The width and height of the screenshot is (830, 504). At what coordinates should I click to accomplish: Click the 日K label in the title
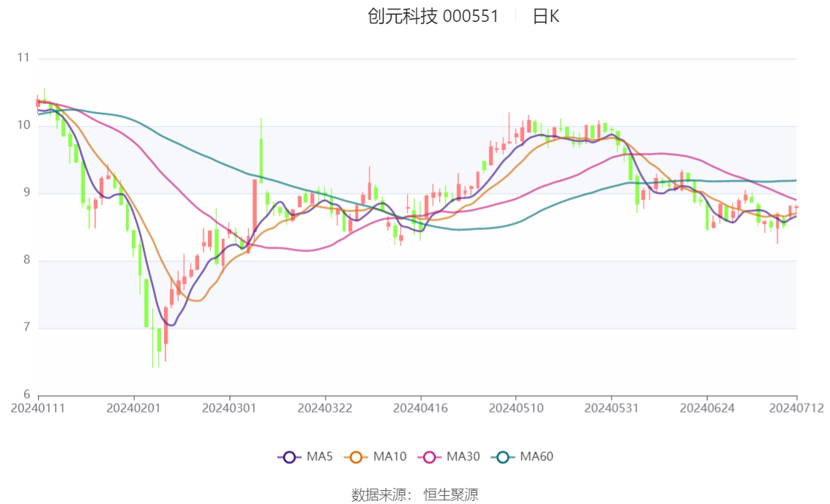point(546,16)
